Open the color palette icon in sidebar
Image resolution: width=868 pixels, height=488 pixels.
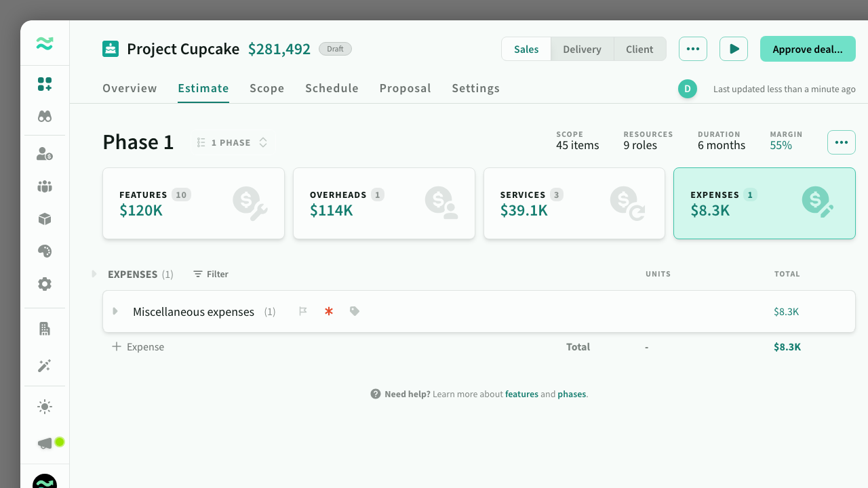pos(45,251)
